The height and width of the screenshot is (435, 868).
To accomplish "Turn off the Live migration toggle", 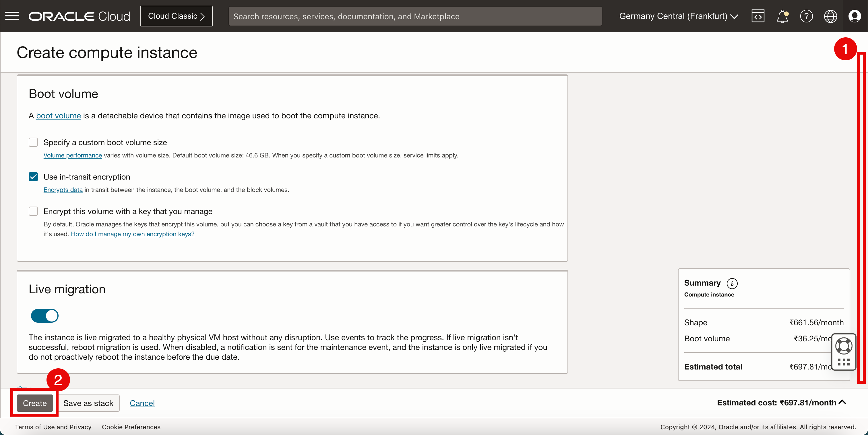I will (x=45, y=316).
